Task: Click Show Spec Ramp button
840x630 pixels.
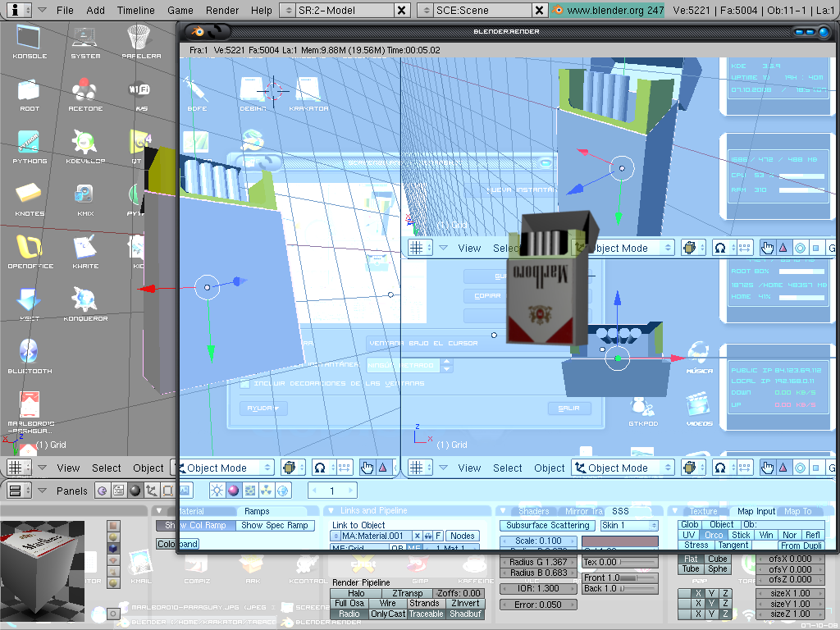Action: tap(274, 526)
